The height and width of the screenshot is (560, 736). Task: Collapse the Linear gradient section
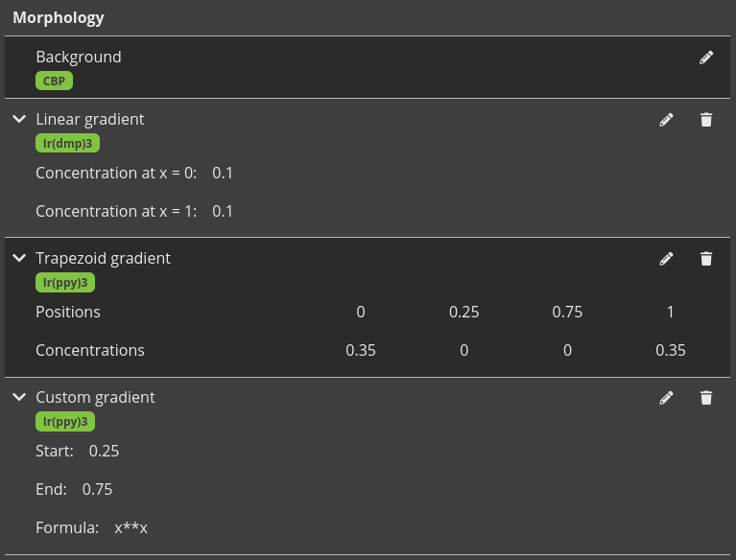(x=19, y=119)
